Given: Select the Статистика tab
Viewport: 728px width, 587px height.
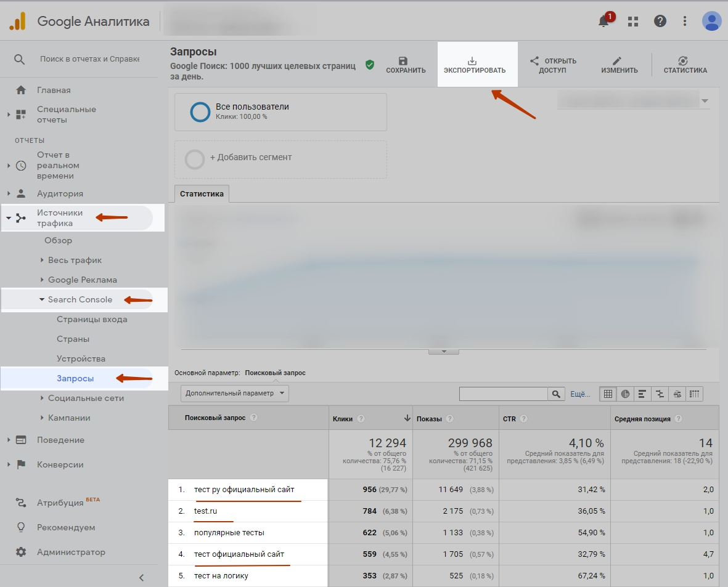Looking at the screenshot, I should pyautogui.click(x=202, y=193).
